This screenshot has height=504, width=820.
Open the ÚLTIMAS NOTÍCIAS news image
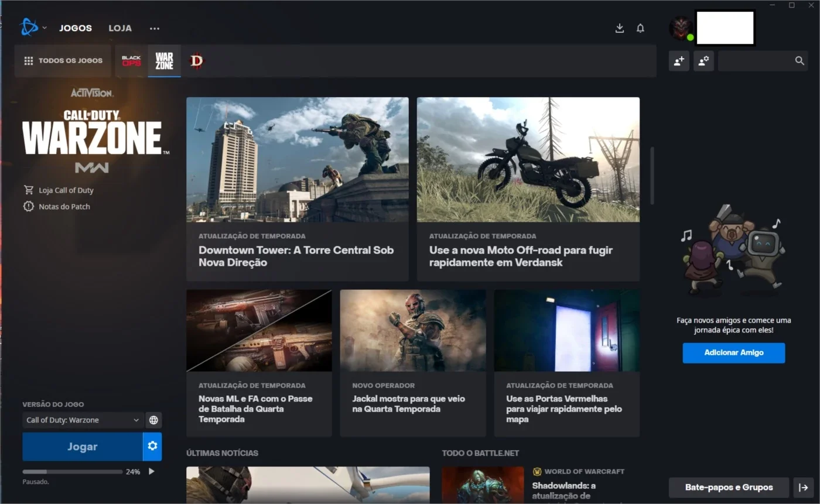point(308,485)
